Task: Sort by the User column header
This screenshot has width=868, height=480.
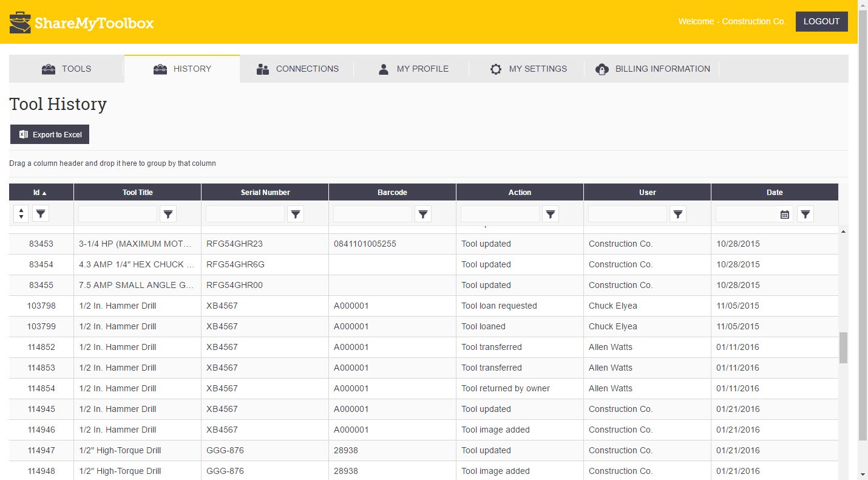Action: point(648,192)
